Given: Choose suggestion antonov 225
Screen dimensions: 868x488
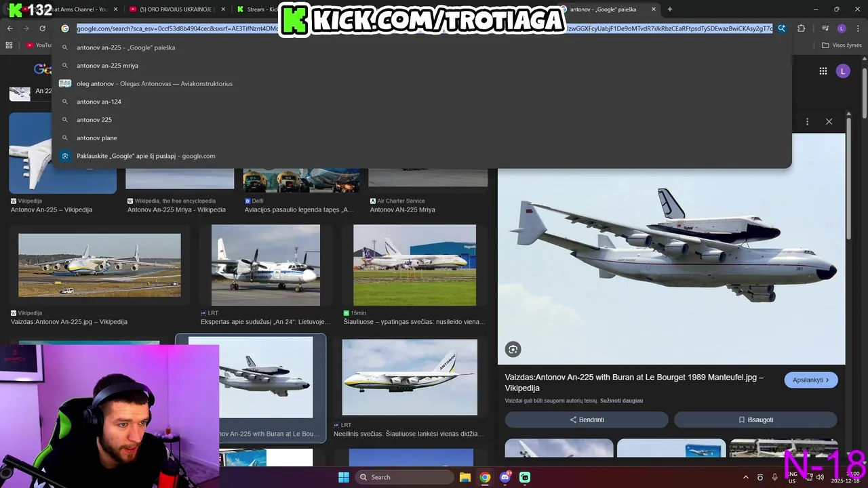Looking at the screenshot, I should tap(421, 119).
